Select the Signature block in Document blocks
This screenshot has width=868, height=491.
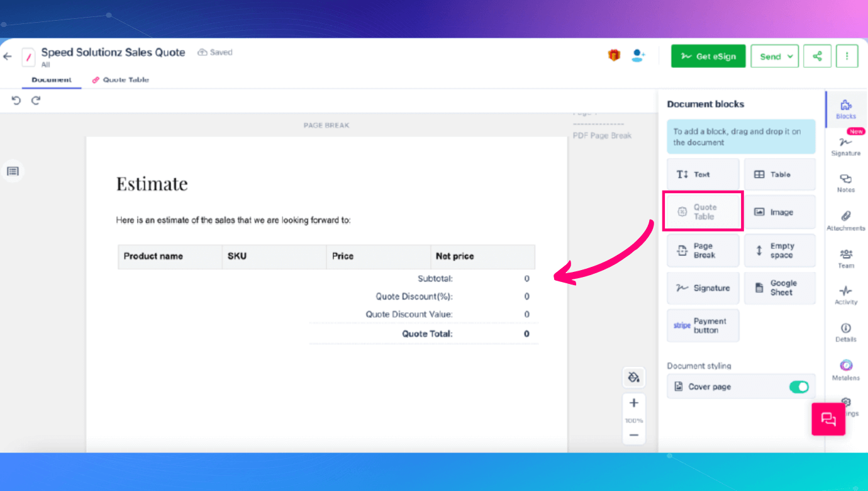click(x=703, y=288)
